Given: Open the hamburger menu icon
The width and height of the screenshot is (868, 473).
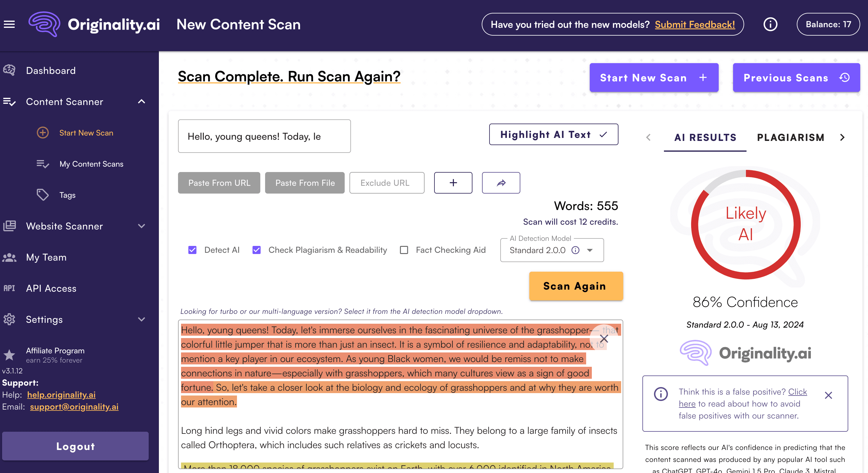Looking at the screenshot, I should [9, 24].
